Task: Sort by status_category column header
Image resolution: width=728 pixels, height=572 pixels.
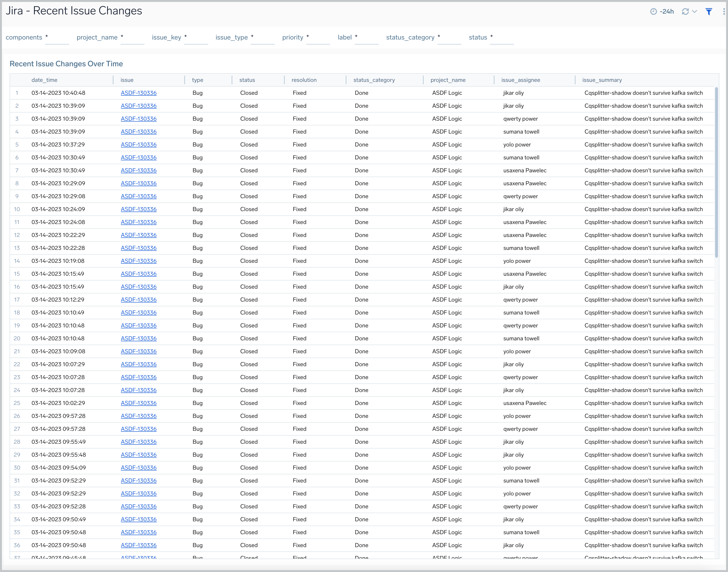Action: tap(374, 80)
